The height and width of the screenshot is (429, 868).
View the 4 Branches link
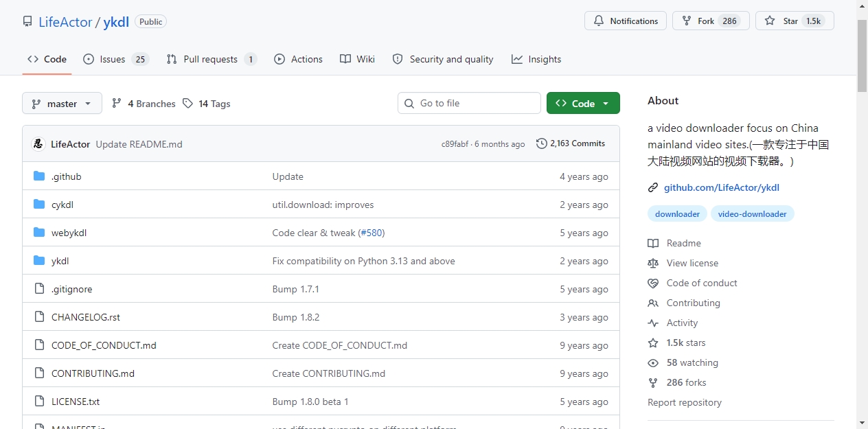pyautogui.click(x=144, y=104)
